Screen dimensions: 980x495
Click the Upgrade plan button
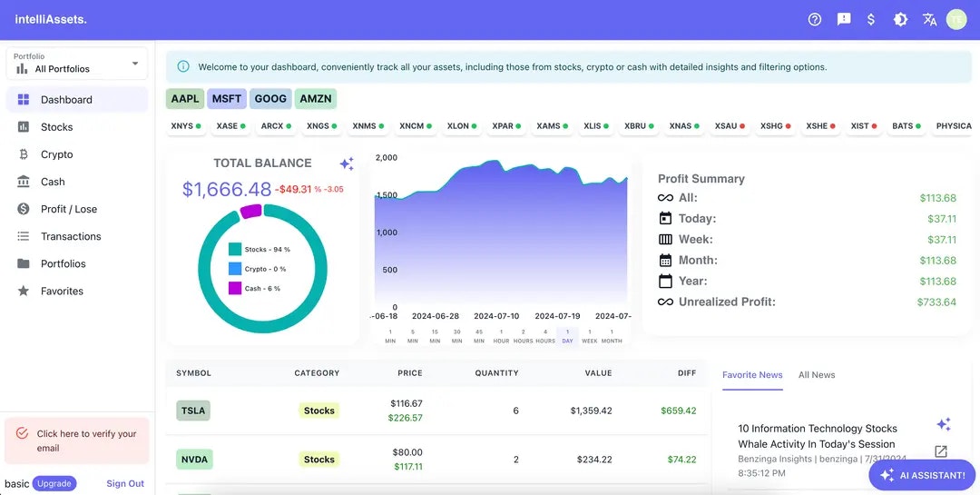coord(54,484)
